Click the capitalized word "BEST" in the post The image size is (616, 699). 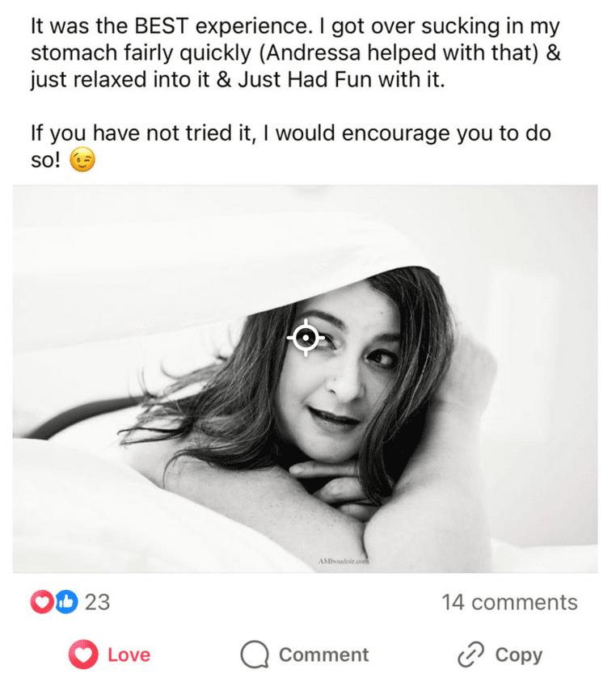[x=162, y=26]
